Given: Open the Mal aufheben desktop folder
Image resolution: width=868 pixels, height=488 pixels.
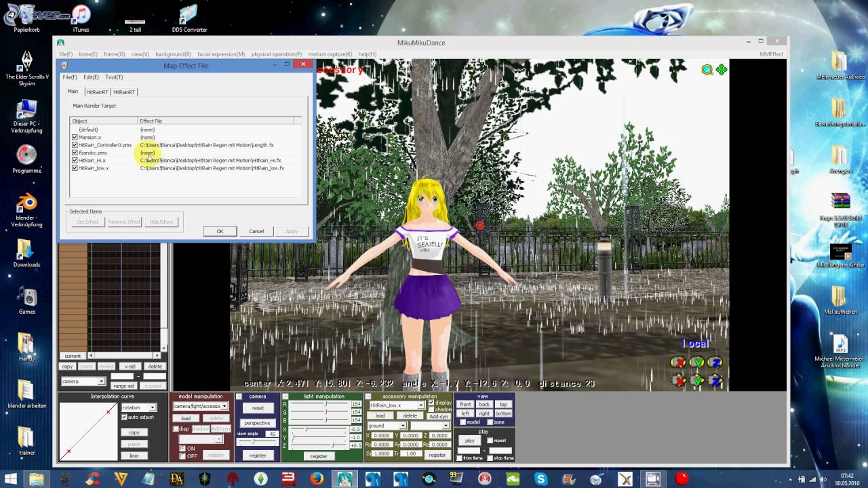Looking at the screenshot, I should coord(840,300).
